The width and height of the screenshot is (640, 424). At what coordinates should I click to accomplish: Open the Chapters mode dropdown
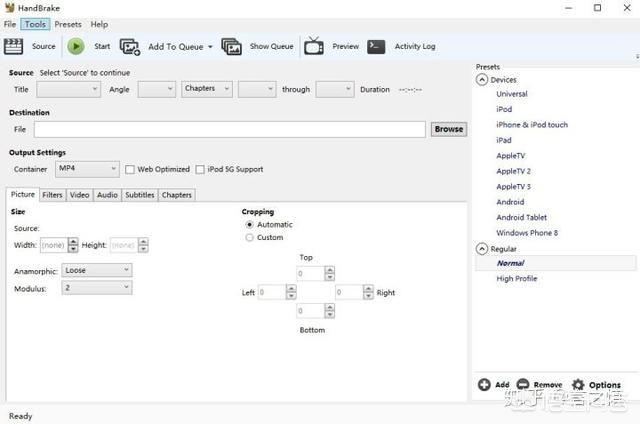click(207, 89)
